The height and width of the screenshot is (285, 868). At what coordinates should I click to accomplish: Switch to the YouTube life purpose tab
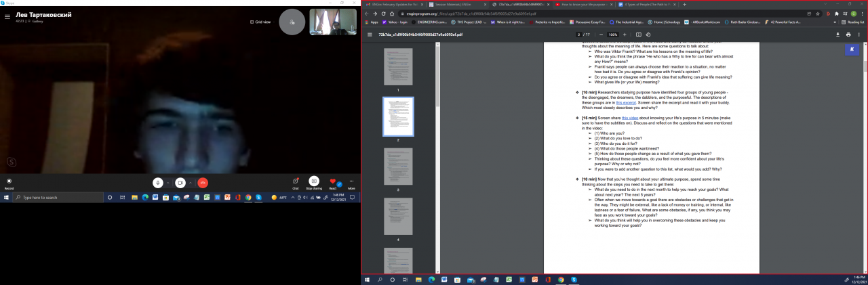pos(583,4)
